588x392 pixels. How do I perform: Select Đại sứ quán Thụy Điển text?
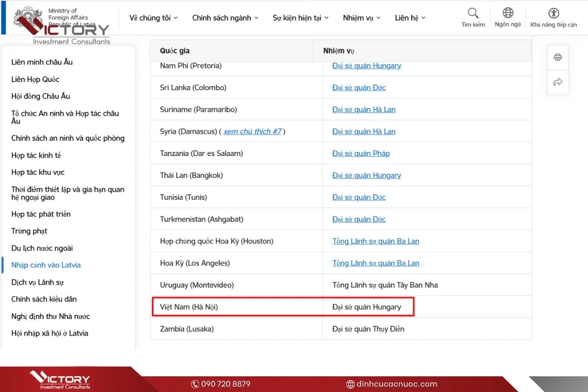pyautogui.click(x=368, y=329)
